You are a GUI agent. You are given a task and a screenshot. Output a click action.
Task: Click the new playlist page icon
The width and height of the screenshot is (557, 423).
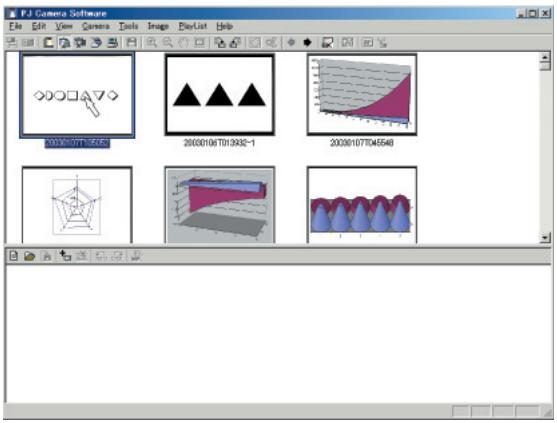(13, 256)
